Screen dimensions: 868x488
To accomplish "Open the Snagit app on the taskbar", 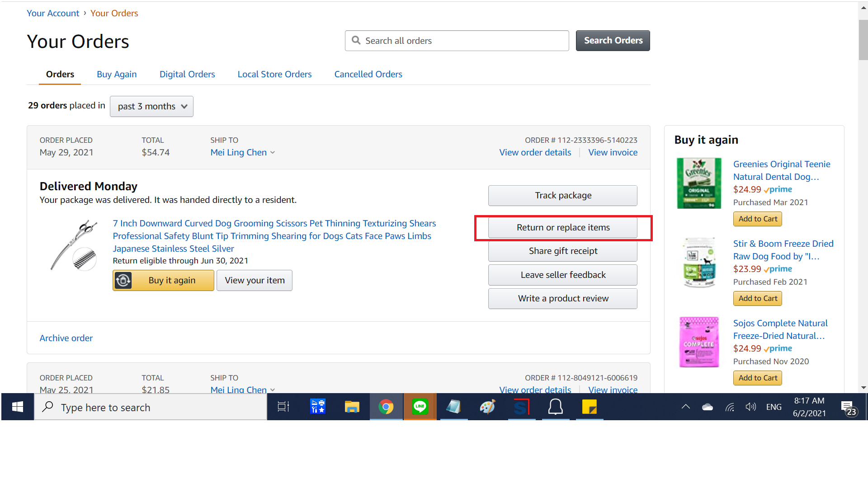I will [521, 407].
